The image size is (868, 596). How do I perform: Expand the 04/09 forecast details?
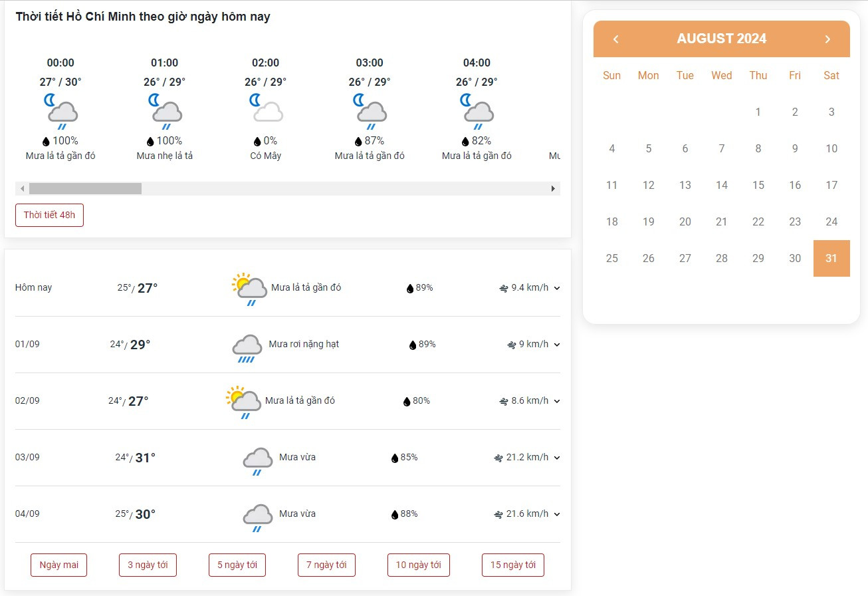pos(557,514)
